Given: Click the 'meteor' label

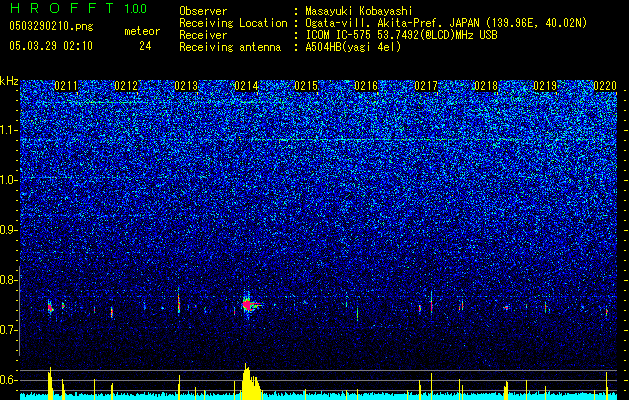Looking at the screenshot, I should (x=142, y=31).
